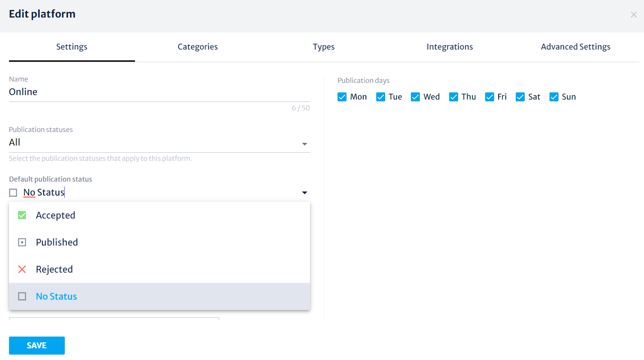Close the Edit platform dialog

(634, 15)
